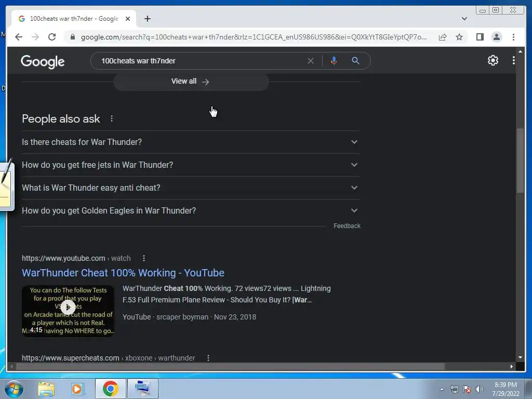This screenshot has width=532, height=399.
Task: Open the clock showing 8:39 PM
Action: coord(506,389)
